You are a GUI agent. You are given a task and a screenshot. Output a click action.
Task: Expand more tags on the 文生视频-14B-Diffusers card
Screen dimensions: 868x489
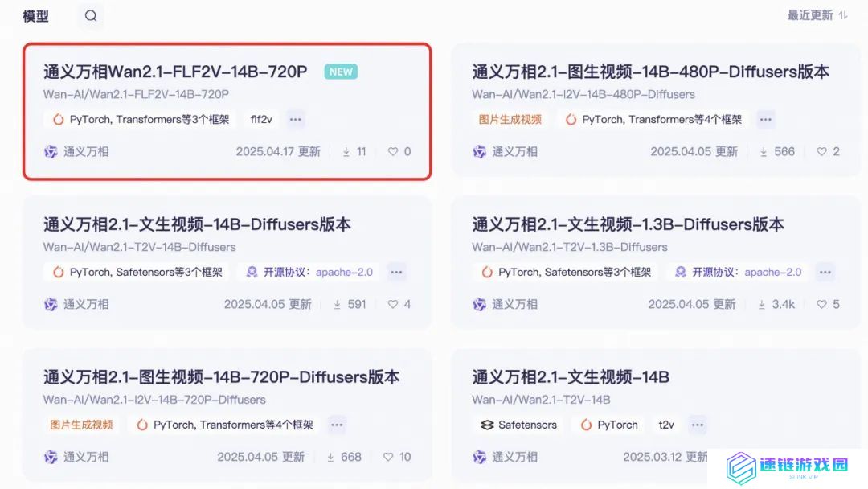click(396, 273)
